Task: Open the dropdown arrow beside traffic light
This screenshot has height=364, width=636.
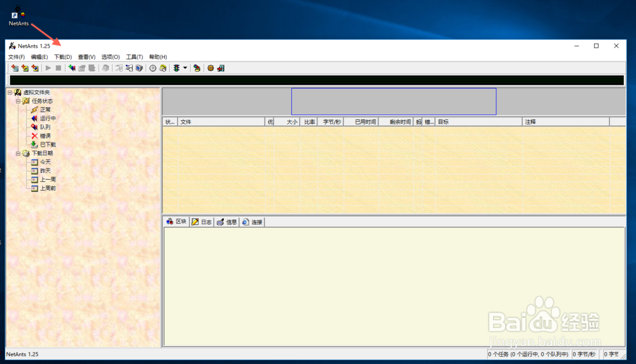Action: [185, 68]
